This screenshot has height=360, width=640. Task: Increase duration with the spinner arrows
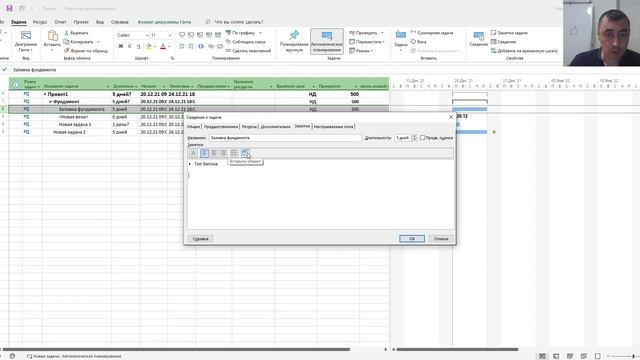(x=414, y=136)
